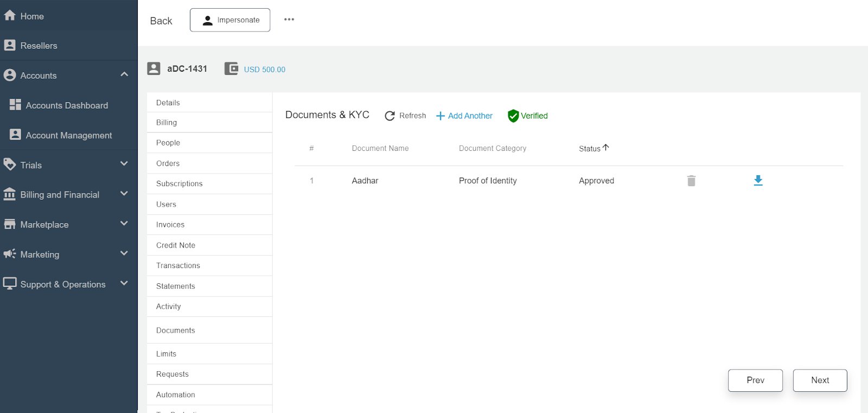Open the Billing tab
This screenshot has height=413, width=868.
point(209,123)
